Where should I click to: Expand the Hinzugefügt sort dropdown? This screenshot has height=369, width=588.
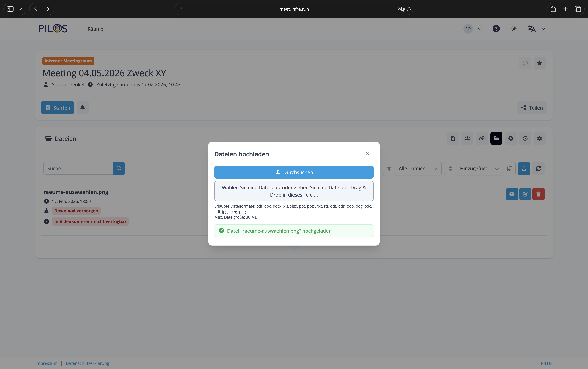coord(479,169)
